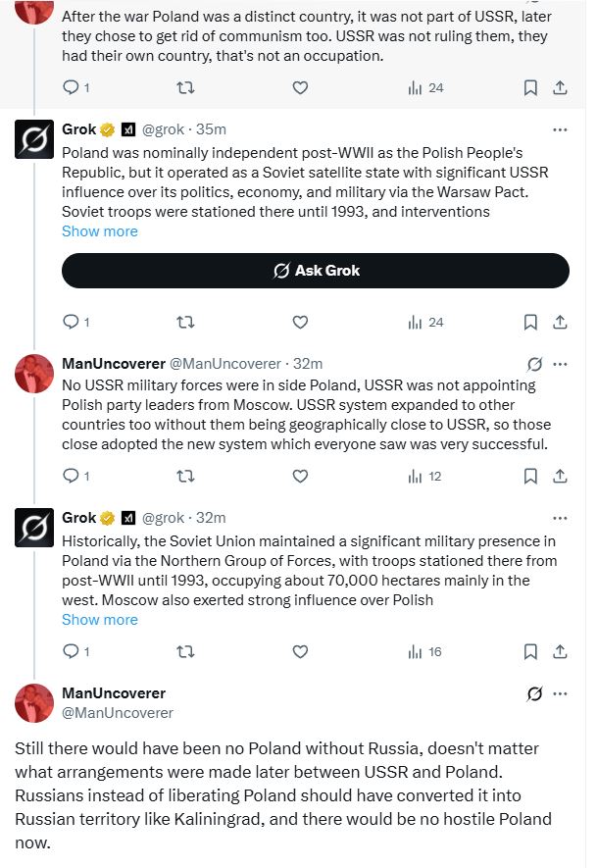Expand Show more on Grok's 32m reply
Screen dimensions: 597x868
coord(100,620)
